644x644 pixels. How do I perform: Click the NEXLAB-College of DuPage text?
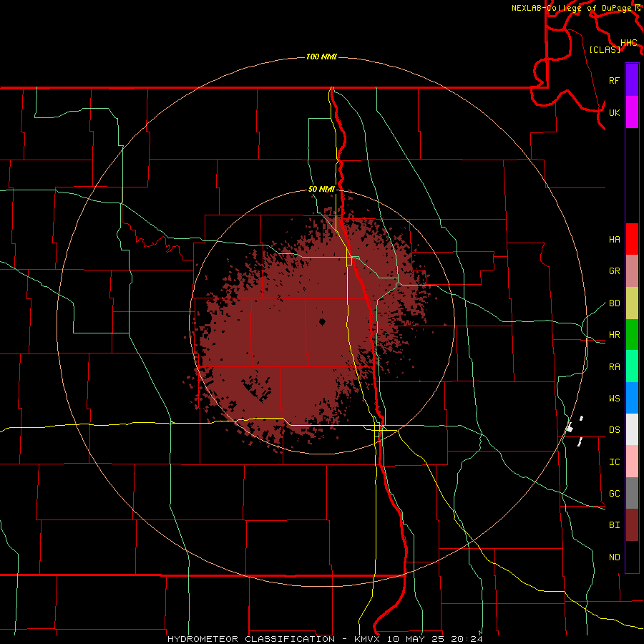572,8
